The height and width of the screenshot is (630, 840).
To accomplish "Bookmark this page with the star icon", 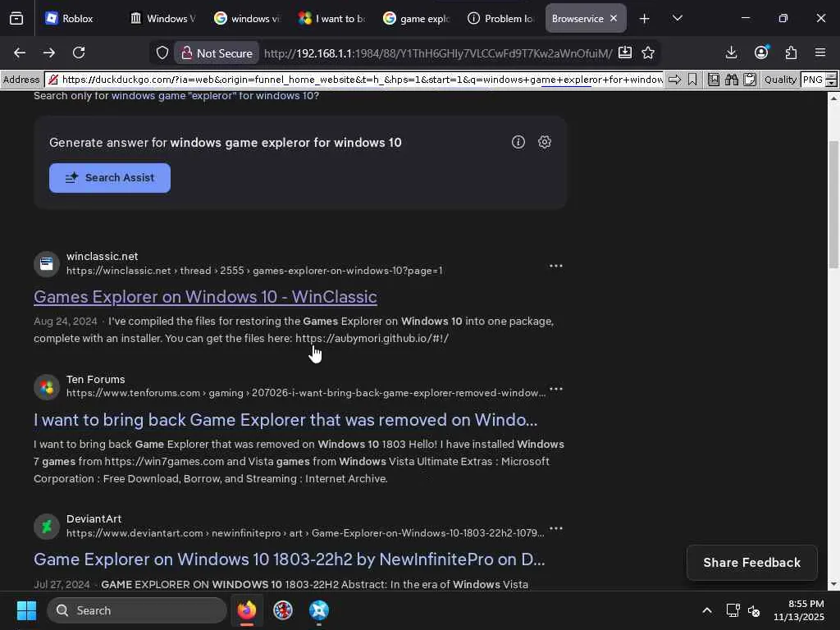I will 648,52.
